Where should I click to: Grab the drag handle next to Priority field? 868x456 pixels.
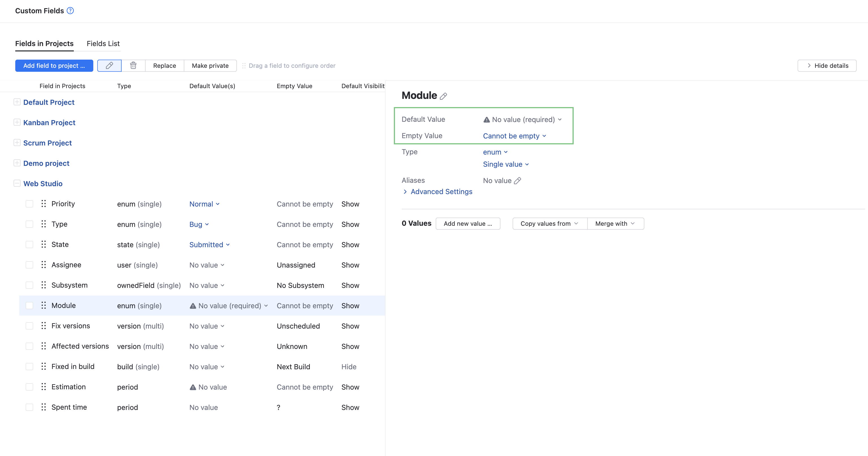44,203
